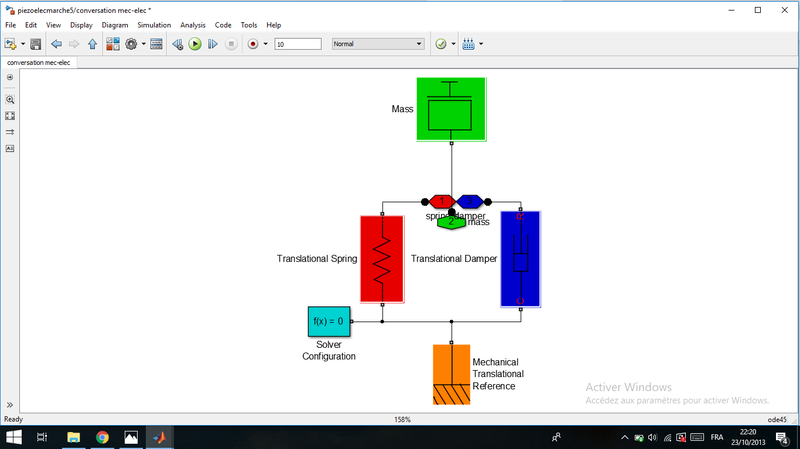Click the Model Configuration gear icon

[131, 44]
